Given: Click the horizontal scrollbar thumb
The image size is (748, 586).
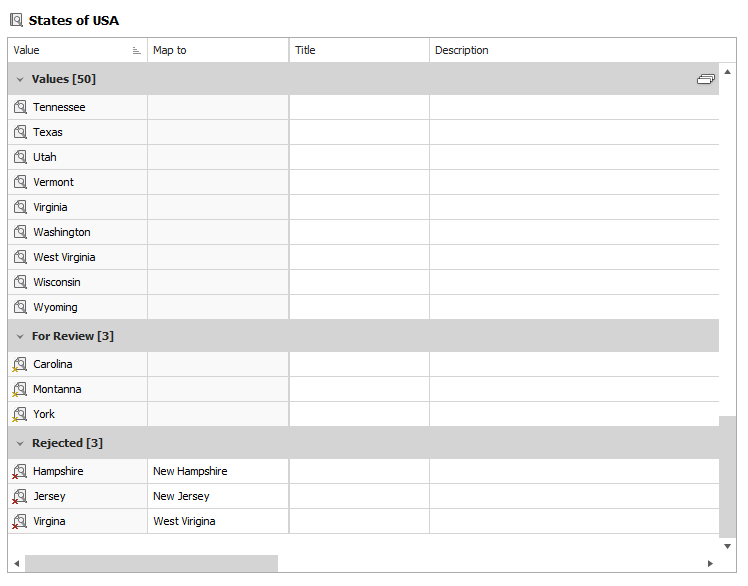Looking at the screenshot, I should [150, 564].
